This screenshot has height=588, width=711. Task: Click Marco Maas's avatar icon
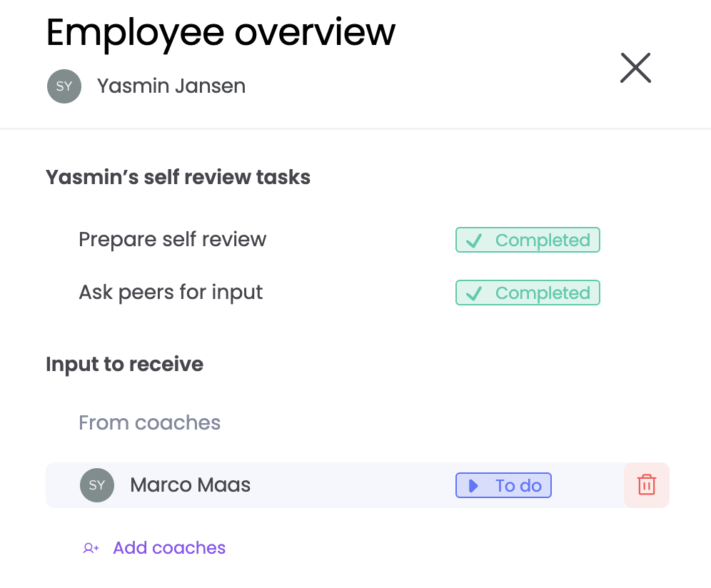click(97, 485)
